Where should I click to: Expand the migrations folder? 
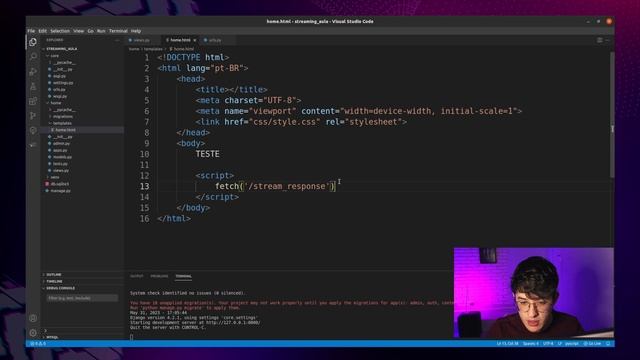[63, 116]
